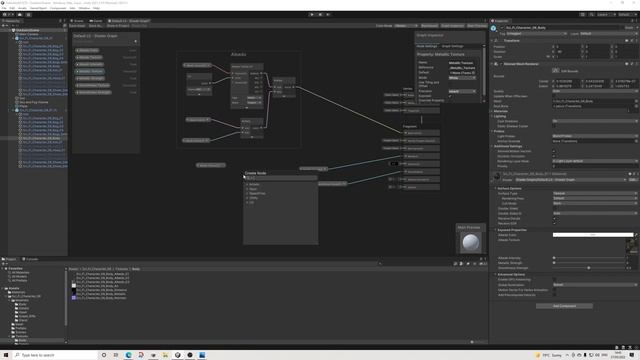
Task: Toggle the Main Preview panel button
Action: [476, 26]
